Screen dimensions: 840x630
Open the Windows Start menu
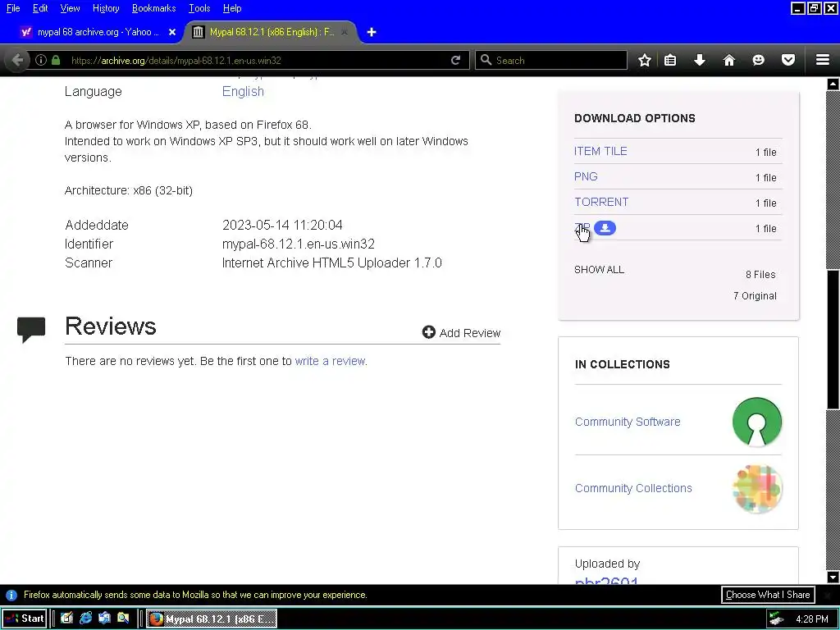click(x=24, y=619)
